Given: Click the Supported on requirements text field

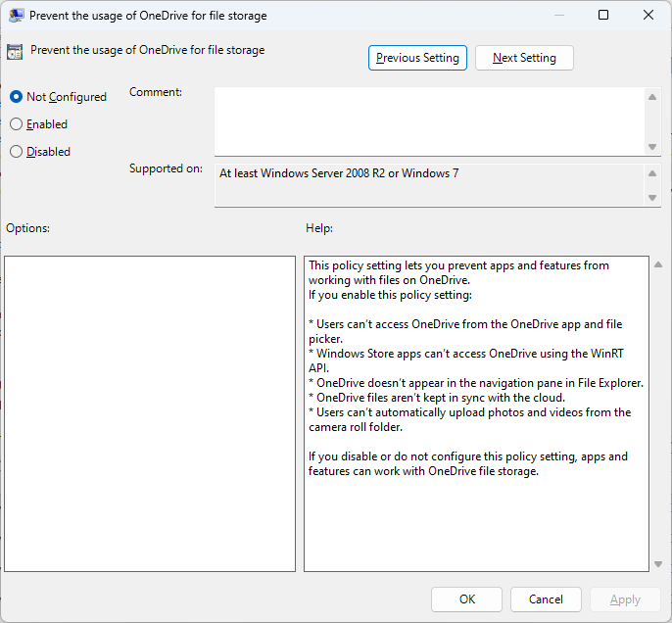Looking at the screenshot, I should (429, 185).
